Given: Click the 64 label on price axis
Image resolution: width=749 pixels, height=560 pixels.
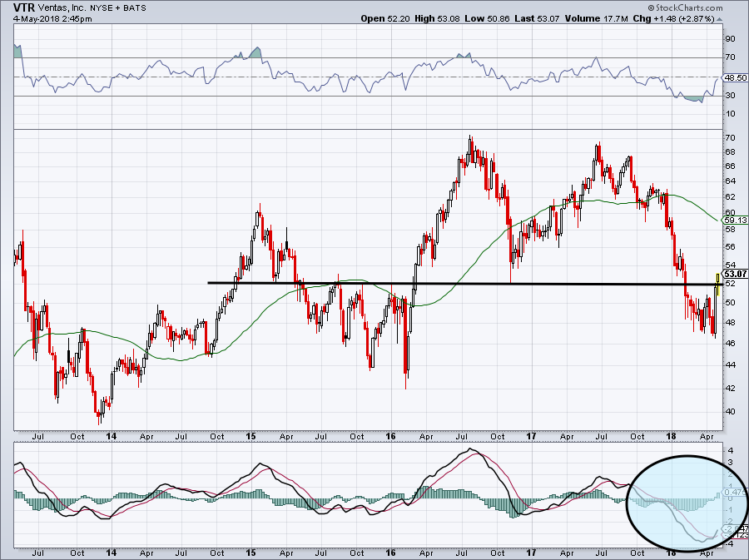Looking at the screenshot, I should (730, 181).
